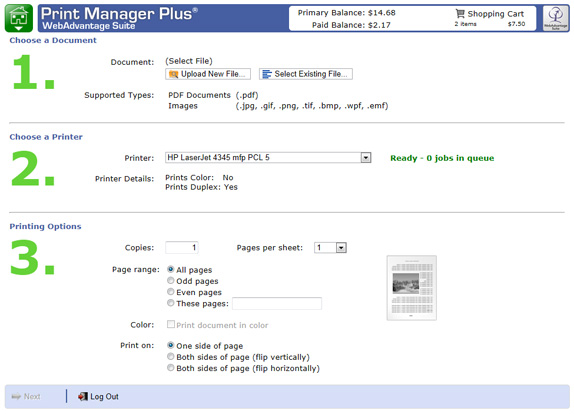Click the (Select File) text
This screenshot has width=574, height=414.
189,61
